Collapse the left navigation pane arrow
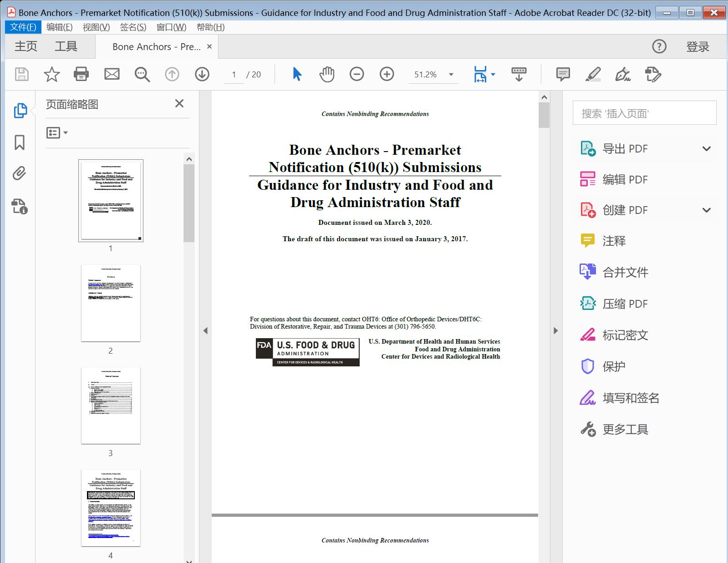 (205, 331)
